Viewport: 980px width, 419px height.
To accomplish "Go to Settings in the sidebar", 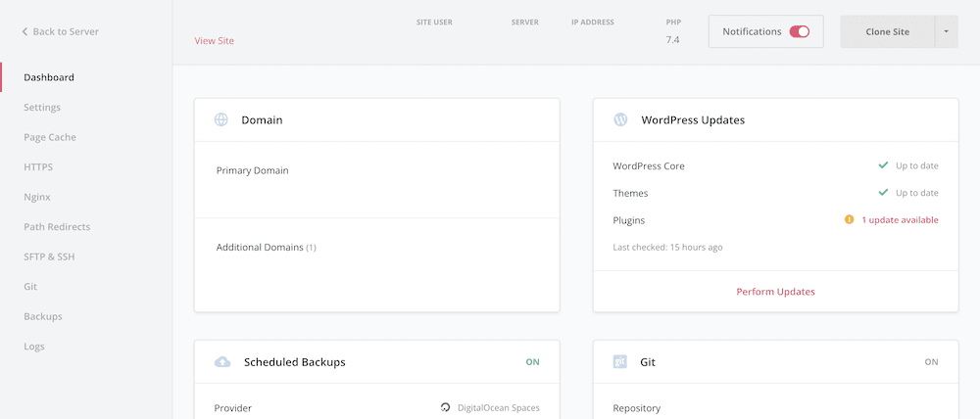I will pos(42,108).
